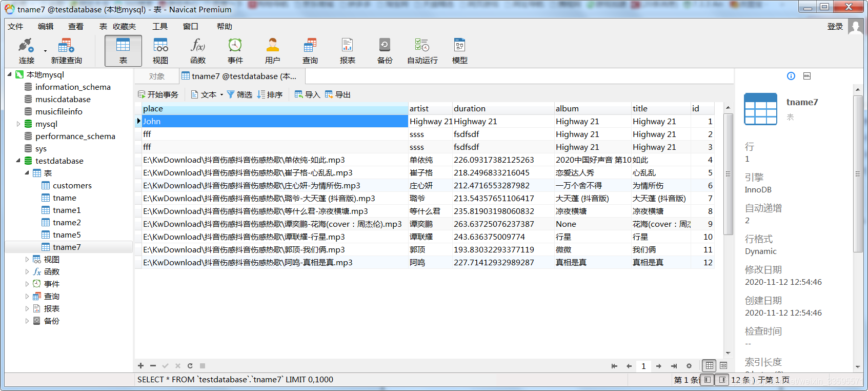
Task: Expand the mysql database node
Action: (x=18, y=124)
